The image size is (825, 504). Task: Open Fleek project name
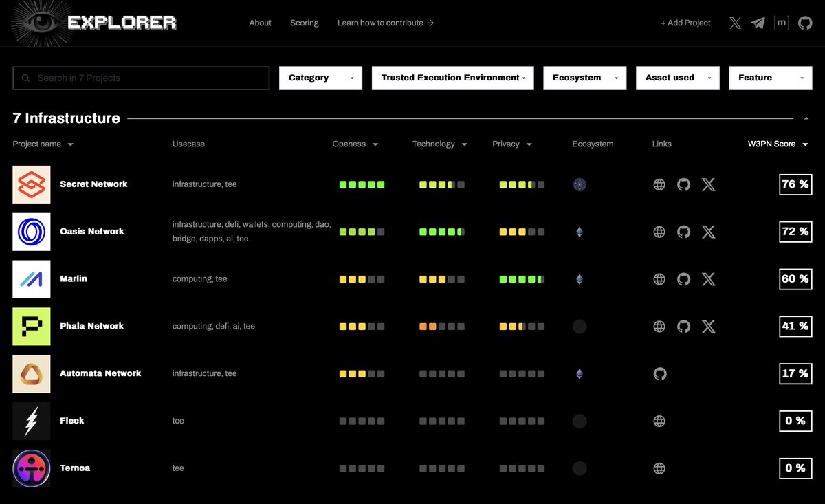click(x=72, y=421)
